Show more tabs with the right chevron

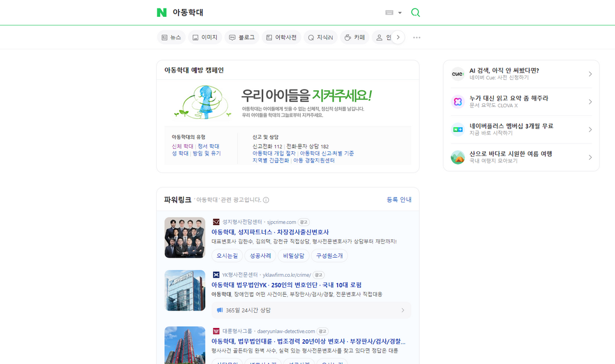tap(398, 37)
